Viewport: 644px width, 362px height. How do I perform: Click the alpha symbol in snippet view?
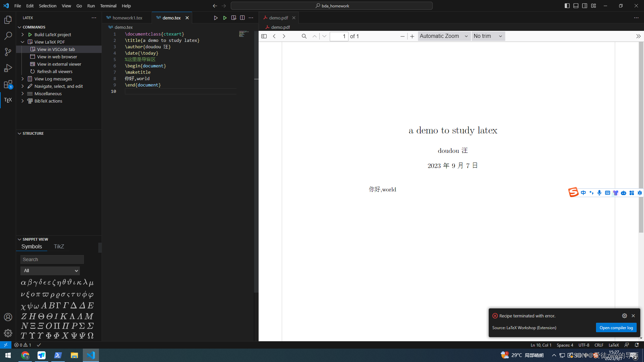pos(23,283)
